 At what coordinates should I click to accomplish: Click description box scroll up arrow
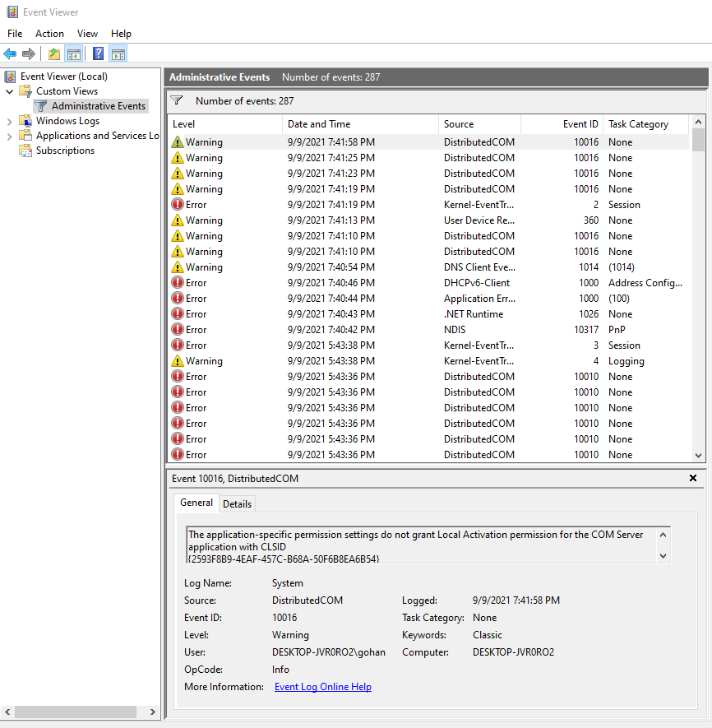[x=663, y=535]
